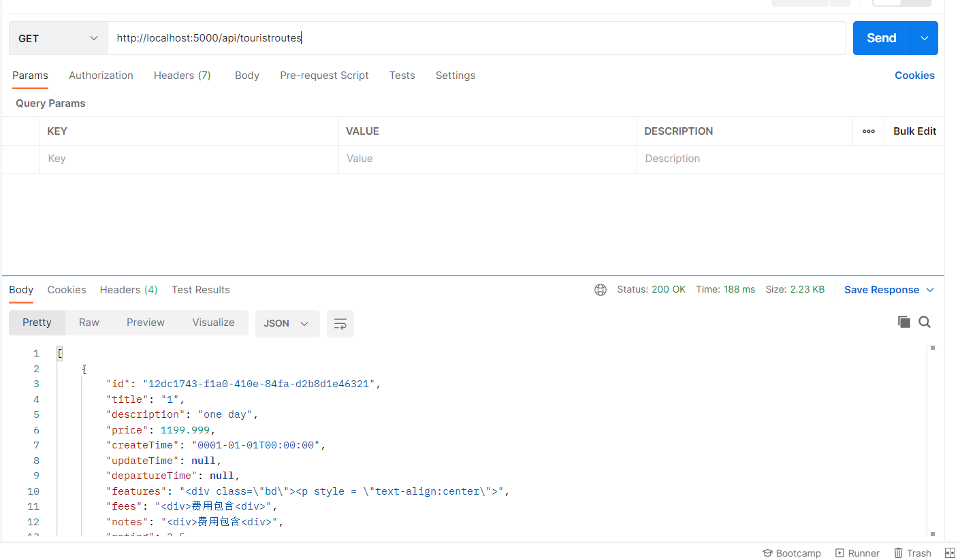960x560 pixels.
Task: Open the JSON format dropdown
Action: [287, 323]
